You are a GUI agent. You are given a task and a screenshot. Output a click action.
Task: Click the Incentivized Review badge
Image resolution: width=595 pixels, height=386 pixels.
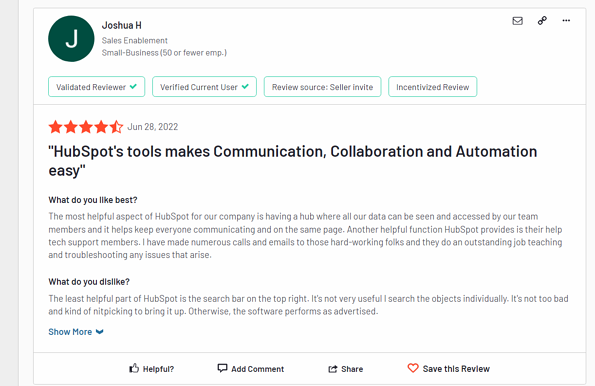pyautogui.click(x=433, y=87)
